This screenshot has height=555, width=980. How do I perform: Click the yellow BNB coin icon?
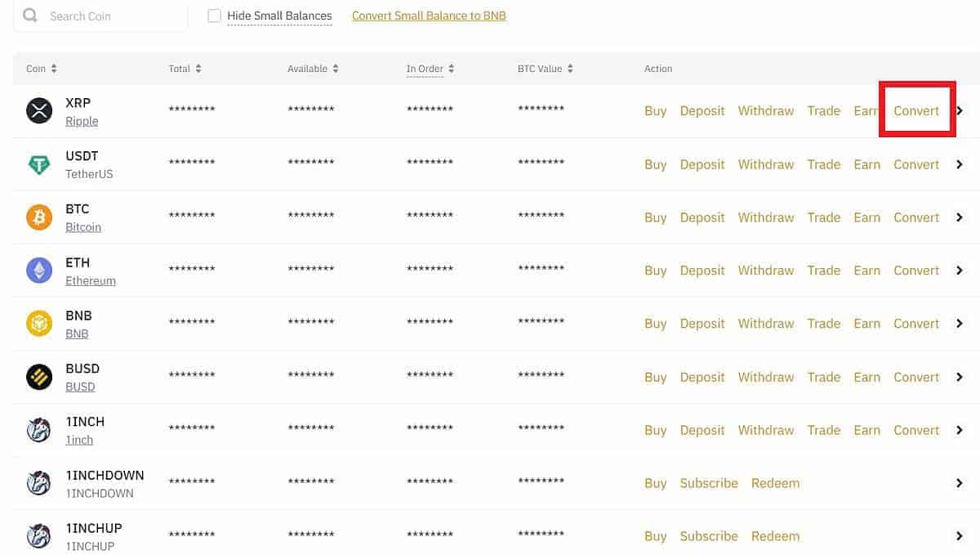click(39, 324)
